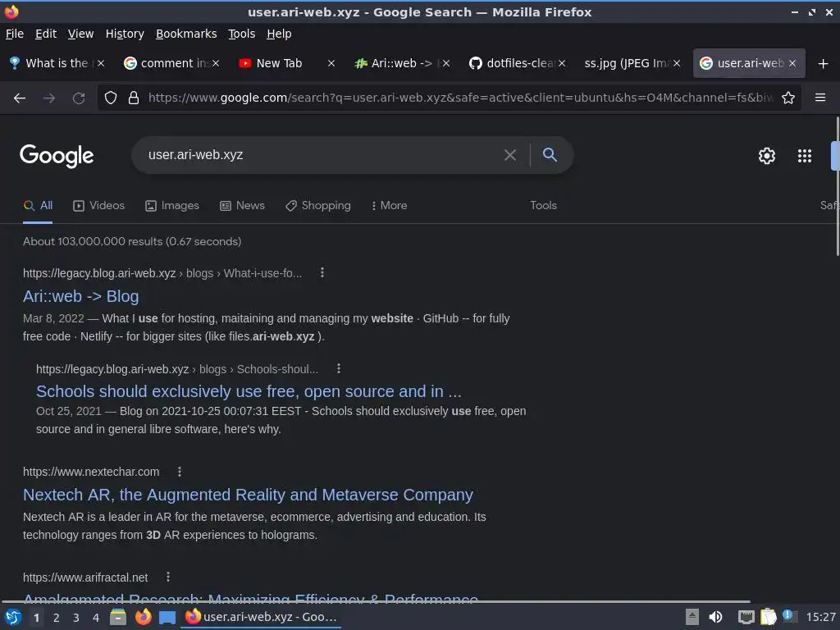This screenshot has width=840, height=630.
Task: Filter results by Videos
Action: click(x=99, y=206)
